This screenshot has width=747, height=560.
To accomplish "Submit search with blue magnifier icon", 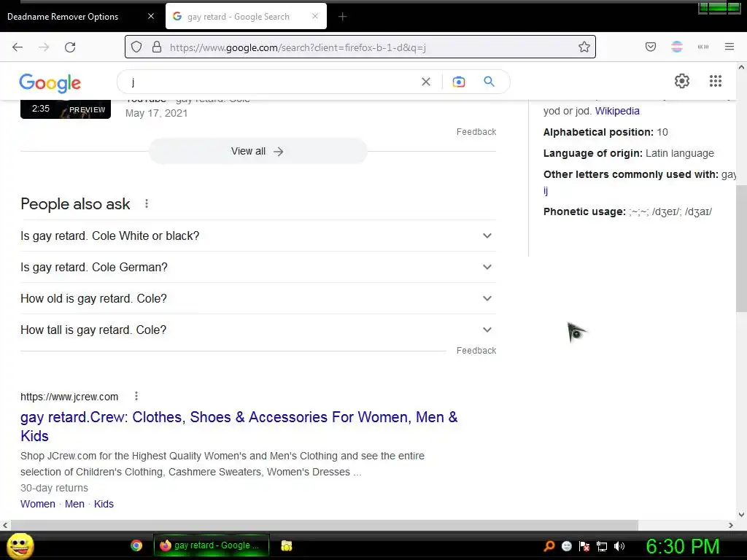I will click(x=489, y=82).
